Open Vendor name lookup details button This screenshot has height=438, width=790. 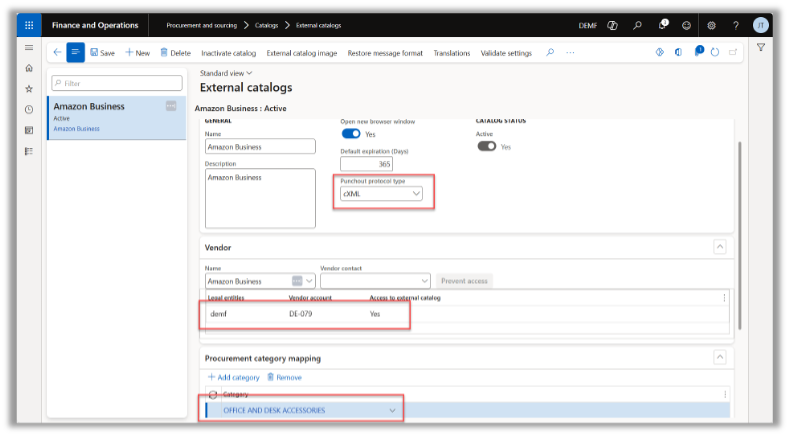297,281
